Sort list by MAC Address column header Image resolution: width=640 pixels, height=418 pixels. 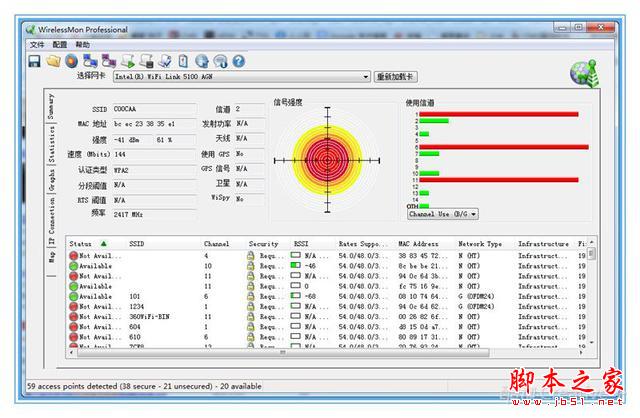[x=418, y=244]
